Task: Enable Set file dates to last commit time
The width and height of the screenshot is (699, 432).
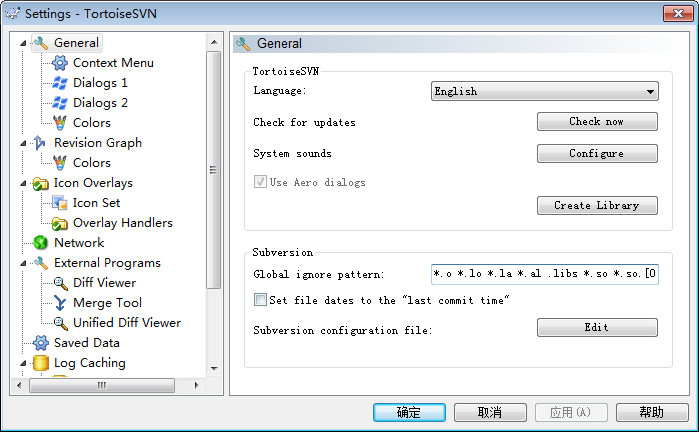Action: click(260, 300)
